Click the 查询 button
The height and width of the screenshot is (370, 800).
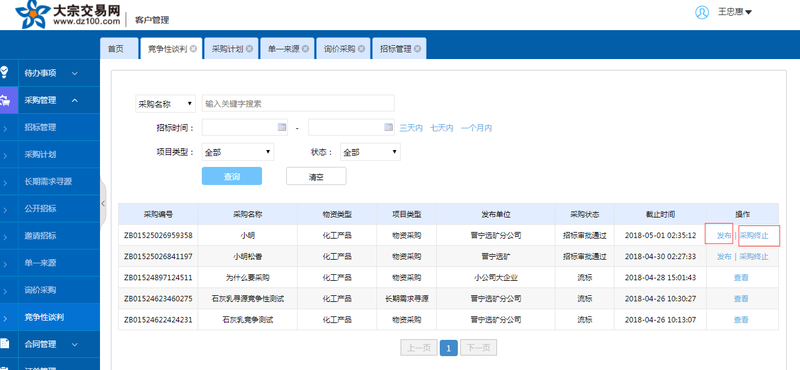(x=232, y=176)
